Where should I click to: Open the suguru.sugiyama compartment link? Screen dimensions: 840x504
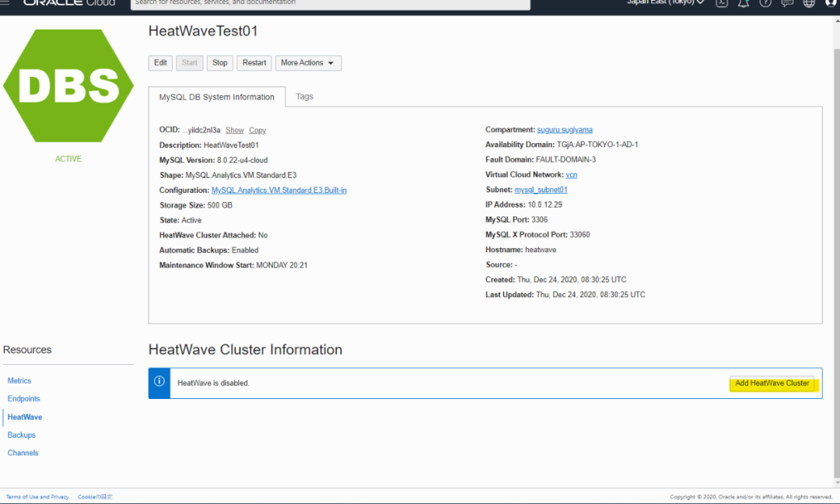click(x=565, y=130)
